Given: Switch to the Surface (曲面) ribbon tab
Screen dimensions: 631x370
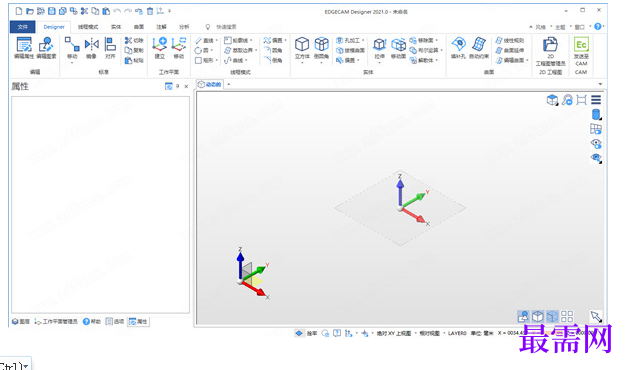Looking at the screenshot, I should [139, 27].
